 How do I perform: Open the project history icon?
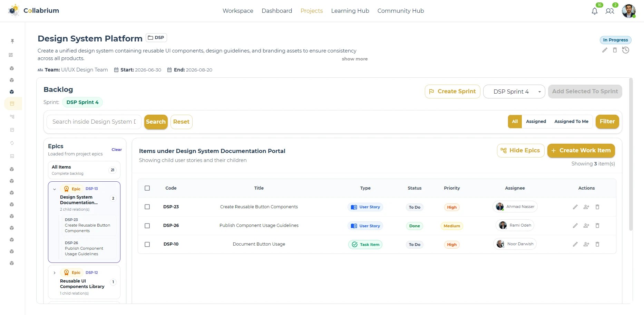pyautogui.click(x=626, y=50)
